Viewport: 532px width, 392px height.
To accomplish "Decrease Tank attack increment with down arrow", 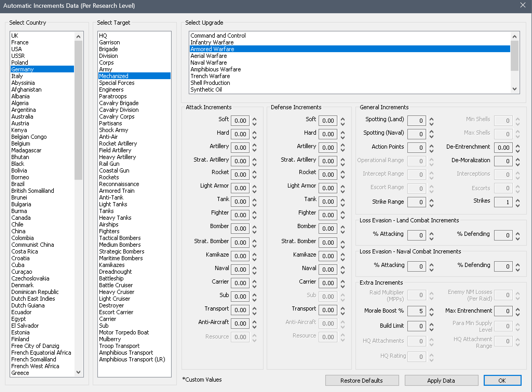I will (254, 204).
